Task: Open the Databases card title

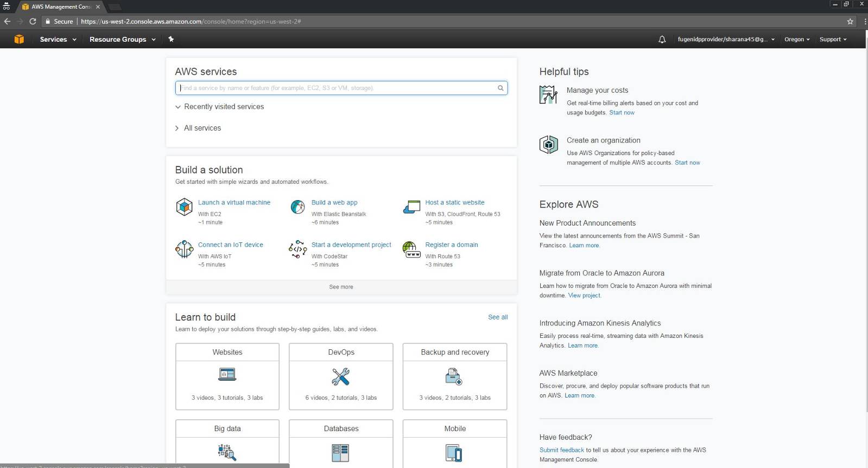Action: pos(341,429)
